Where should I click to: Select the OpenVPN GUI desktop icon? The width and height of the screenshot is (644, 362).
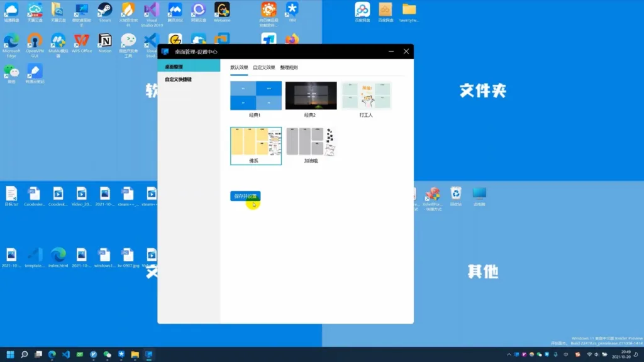[35, 45]
